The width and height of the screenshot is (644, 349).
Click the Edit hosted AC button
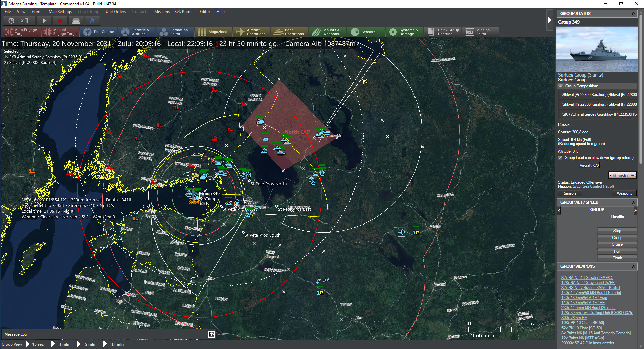click(x=622, y=176)
